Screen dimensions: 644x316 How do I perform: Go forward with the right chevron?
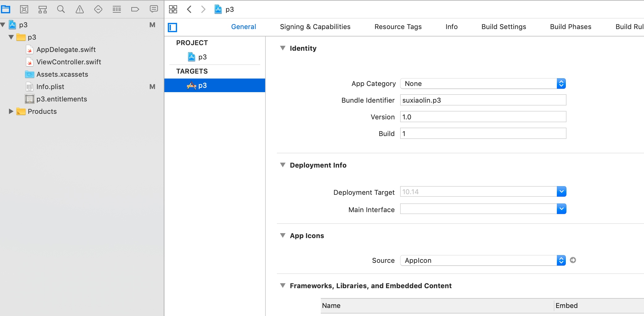tap(203, 9)
